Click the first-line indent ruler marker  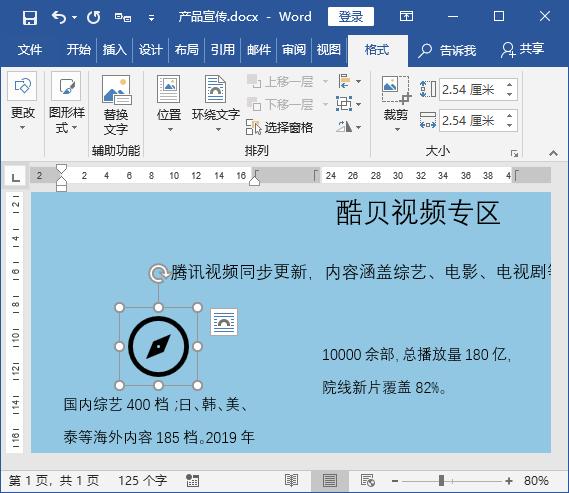(x=61, y=169)
